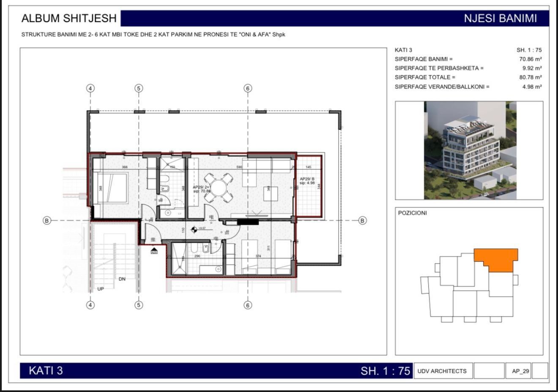558x392 pixels.
Task: Click the right axis B bubble
Action: (x=362, y=220)
